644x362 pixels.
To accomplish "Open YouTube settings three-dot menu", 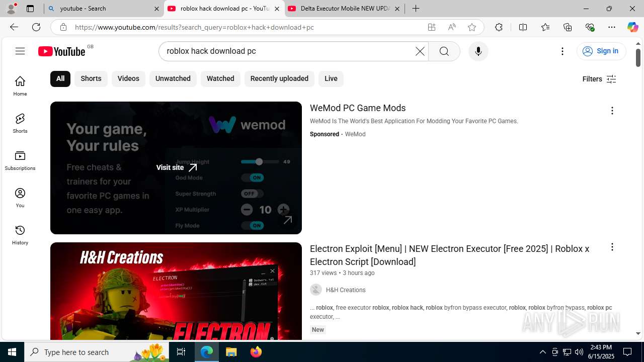I will click(562, 51).
